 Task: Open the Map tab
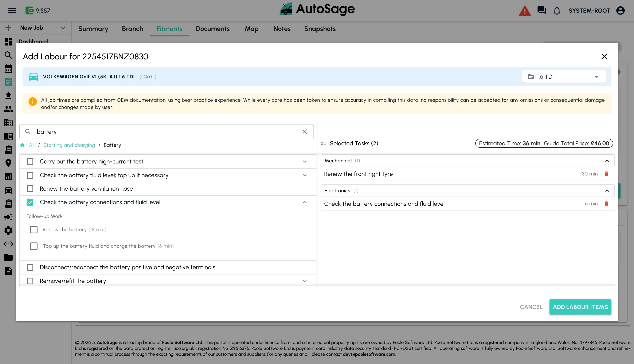(x=252, y=29)
